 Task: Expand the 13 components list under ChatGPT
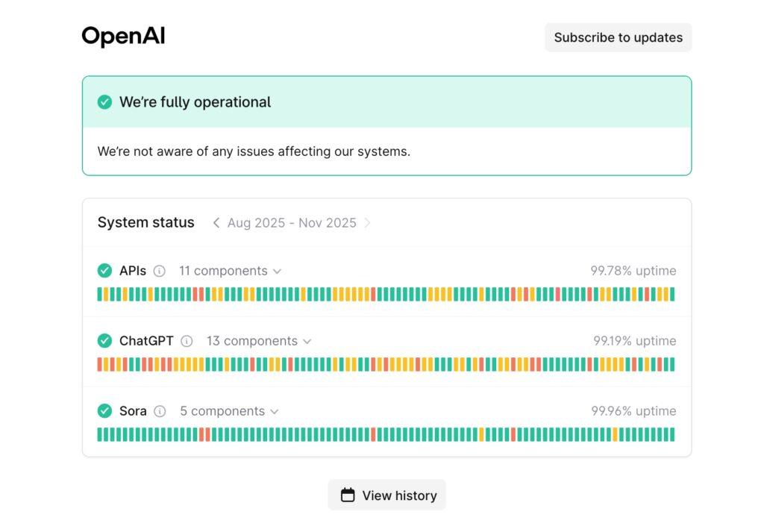258,341
